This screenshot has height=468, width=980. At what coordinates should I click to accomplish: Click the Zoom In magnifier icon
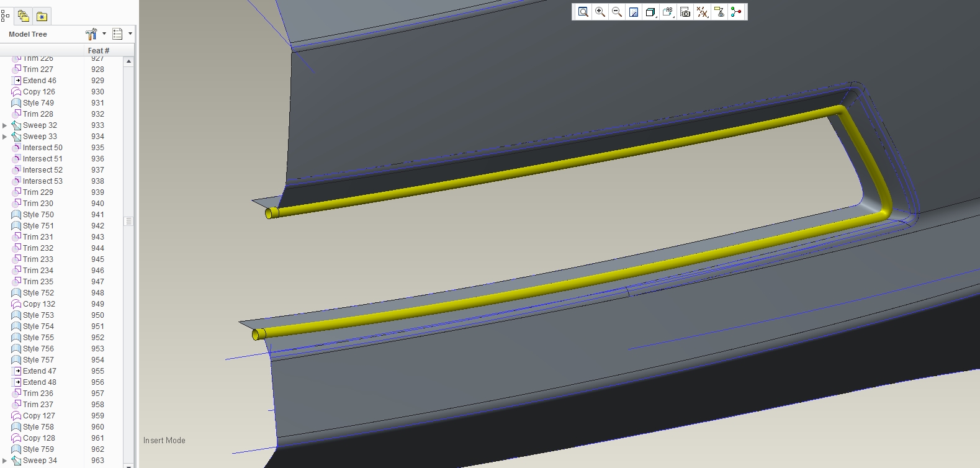(600, 12)
